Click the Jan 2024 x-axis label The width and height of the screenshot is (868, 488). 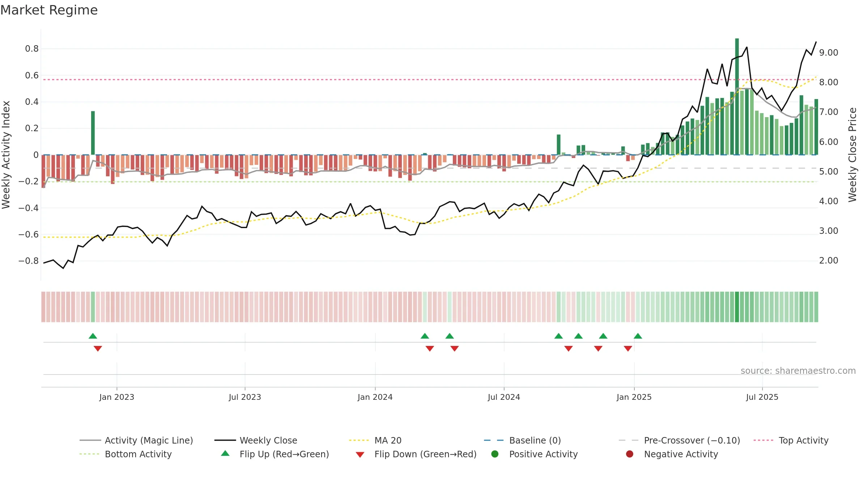pos(375,397)
